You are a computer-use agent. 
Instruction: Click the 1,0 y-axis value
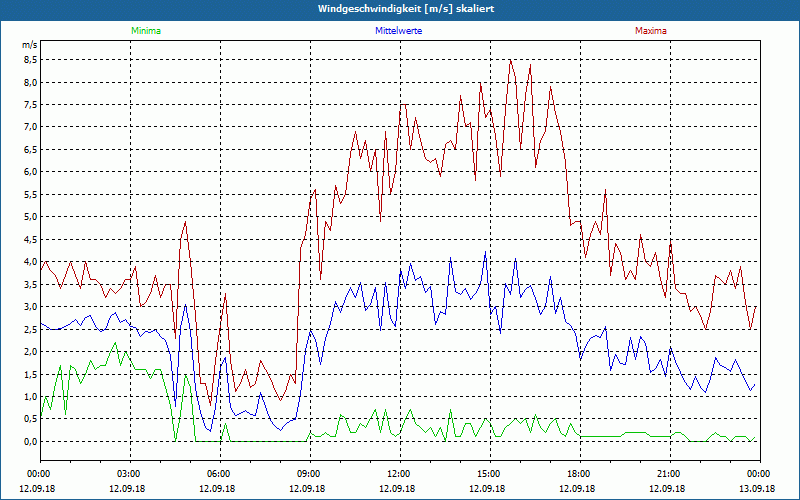click(x=31, y=396)
